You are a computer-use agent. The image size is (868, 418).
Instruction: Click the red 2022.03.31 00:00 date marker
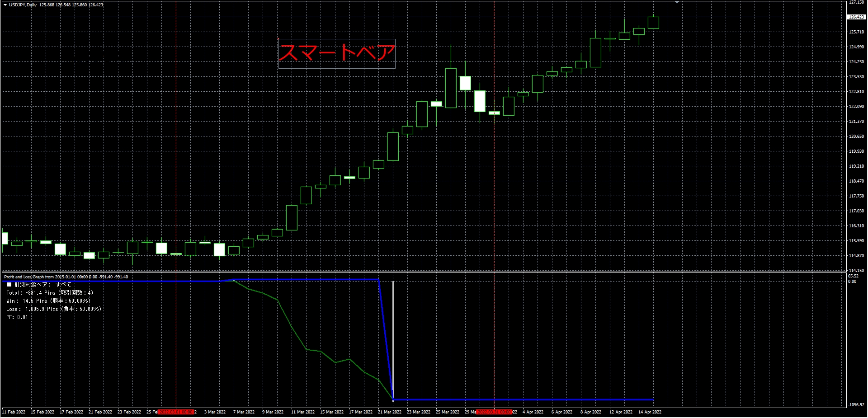494,412
